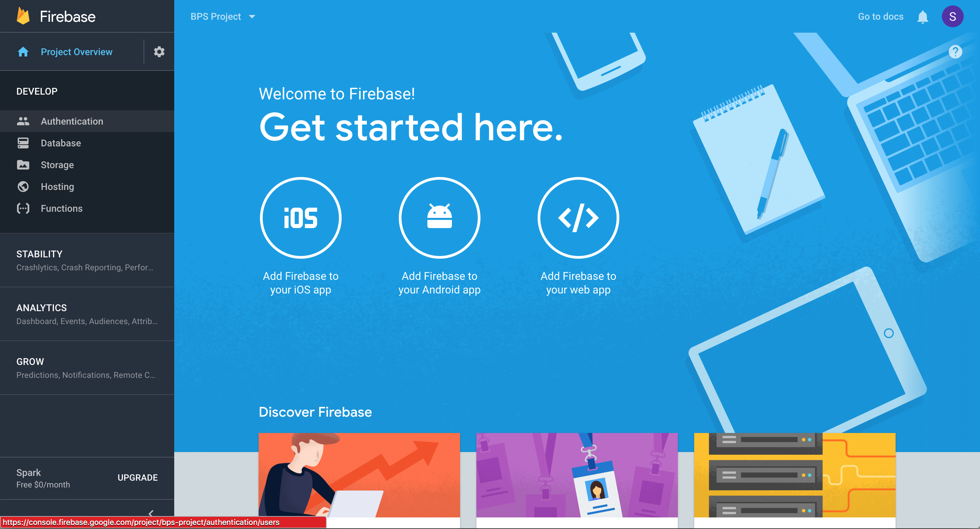The height and width of the screenshot is (529, 980).
Task: Click the Functions icon in sidebar
Action: [22, 208]
